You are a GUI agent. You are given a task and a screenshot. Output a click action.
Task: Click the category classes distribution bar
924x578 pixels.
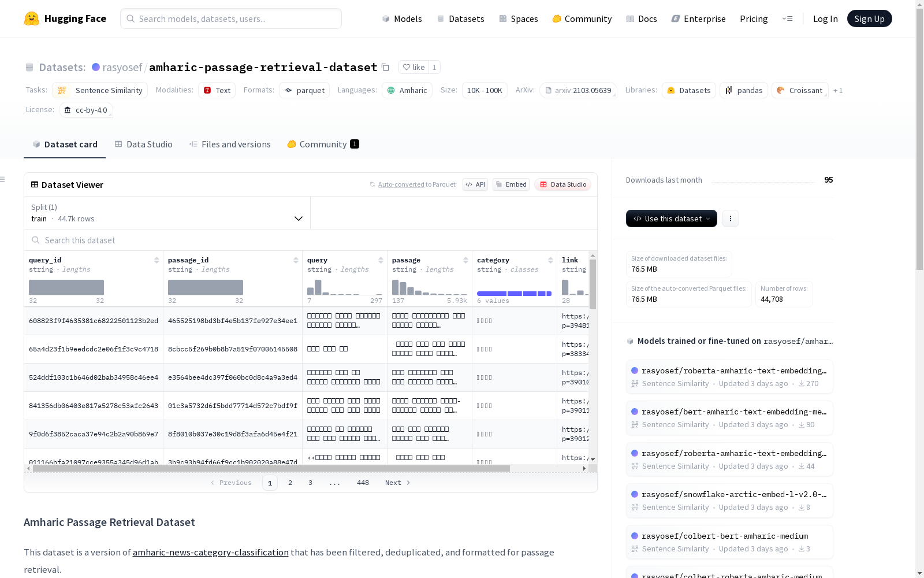pos(515,294)
